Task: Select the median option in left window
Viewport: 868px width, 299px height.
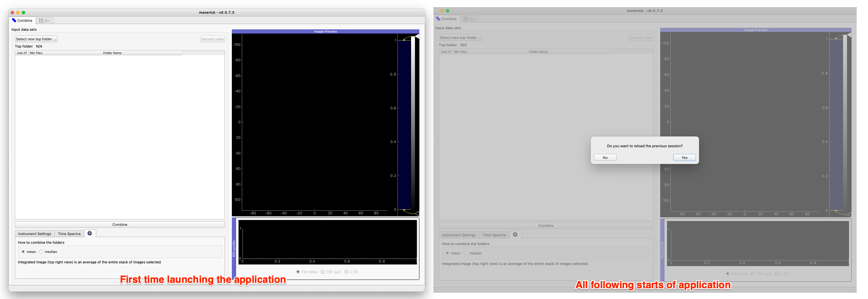Action: point(41,252)
